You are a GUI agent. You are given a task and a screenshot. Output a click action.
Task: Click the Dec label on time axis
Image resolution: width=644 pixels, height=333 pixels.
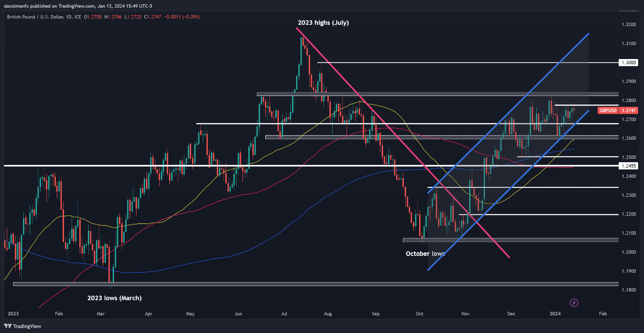click(x=511, y=313)
